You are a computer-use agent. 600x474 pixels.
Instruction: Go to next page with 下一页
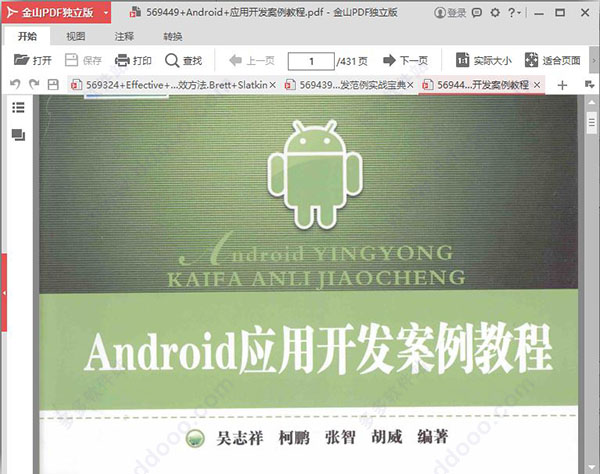point(405,60)
